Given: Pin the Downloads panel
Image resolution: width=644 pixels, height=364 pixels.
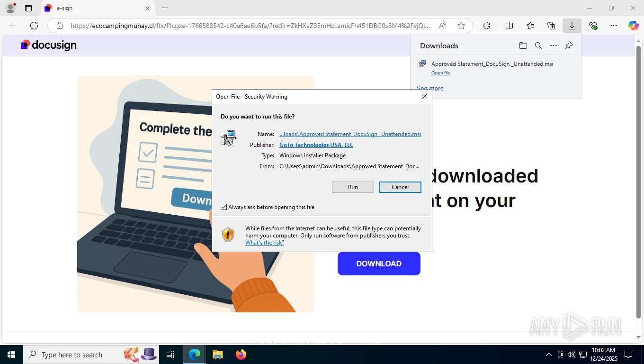Looking at the screenshot, I should tap(569, 45).
